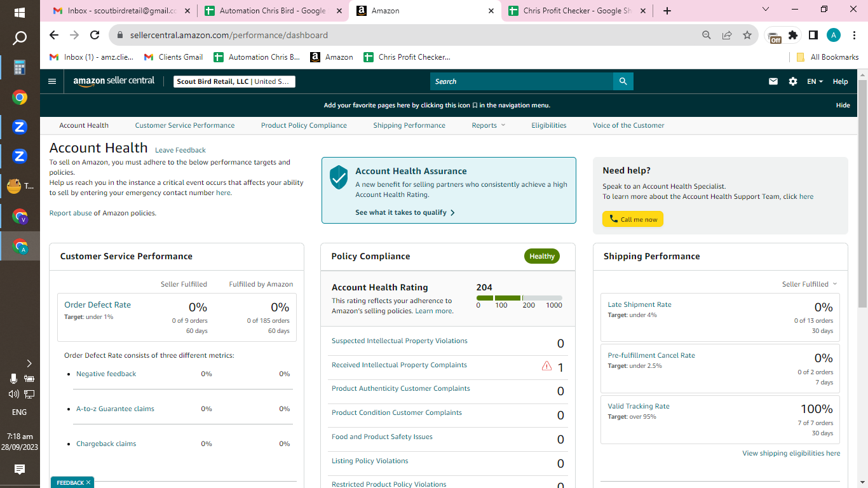Image resolution: width=868 pixels, height=488 pixels.
Task: Open the Windows taskbar search icon
Action: tap(20, 39)
